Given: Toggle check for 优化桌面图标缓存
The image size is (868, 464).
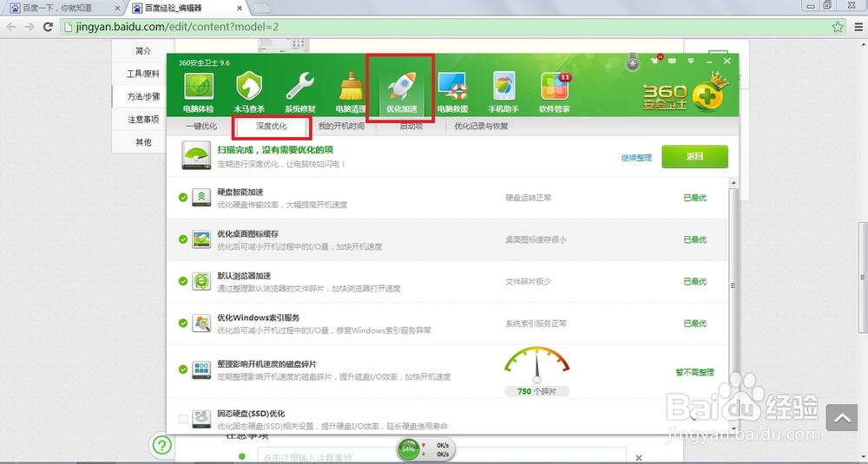Looking at the screenshot, I should point(182,239).
